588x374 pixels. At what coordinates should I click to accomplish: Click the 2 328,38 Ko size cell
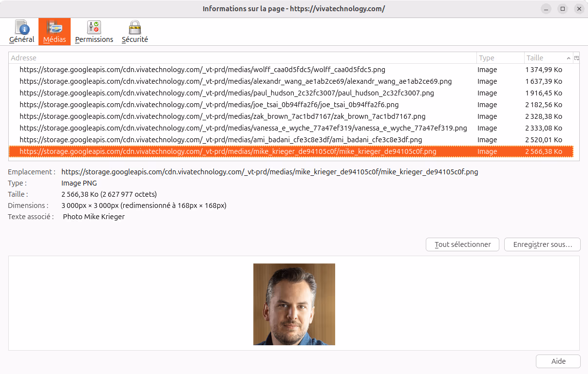544,116
